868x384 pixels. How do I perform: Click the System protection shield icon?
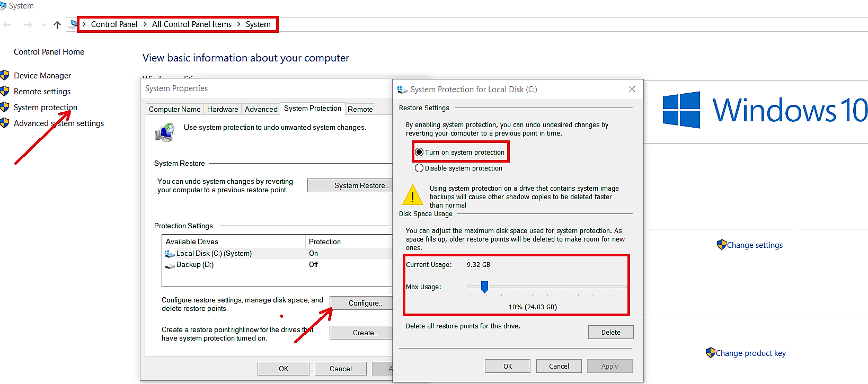(x=4, y=107)
